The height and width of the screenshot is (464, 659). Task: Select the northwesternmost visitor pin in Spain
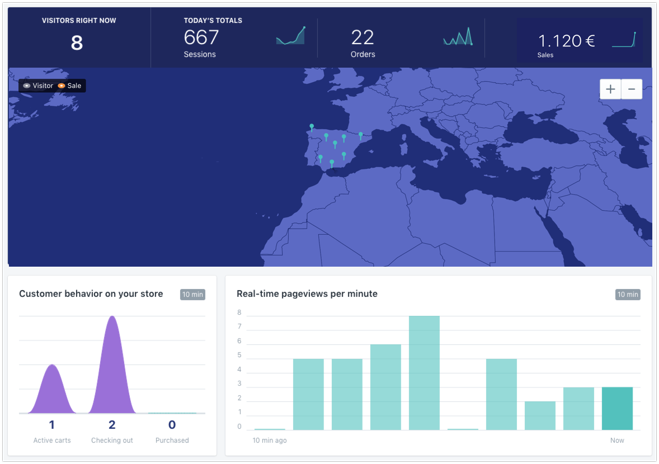(x=312, y=128)
